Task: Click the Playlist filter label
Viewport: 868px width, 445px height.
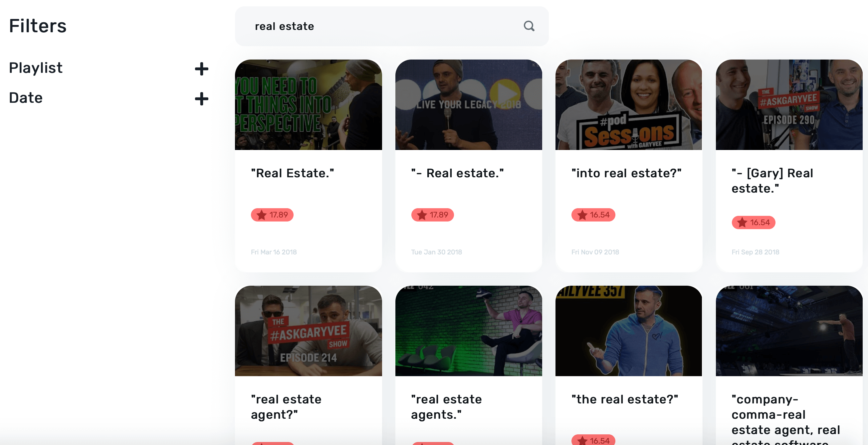Action: [36, 68]
